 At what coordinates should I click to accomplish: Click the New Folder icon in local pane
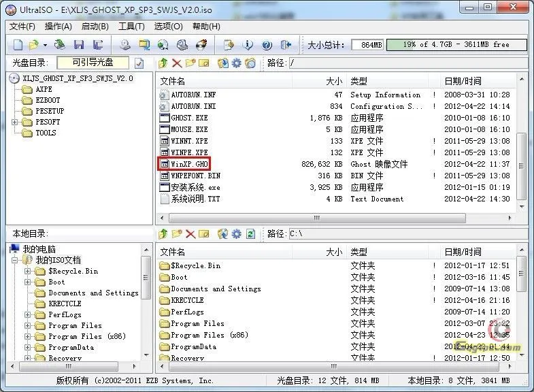(x=177, y=234)
